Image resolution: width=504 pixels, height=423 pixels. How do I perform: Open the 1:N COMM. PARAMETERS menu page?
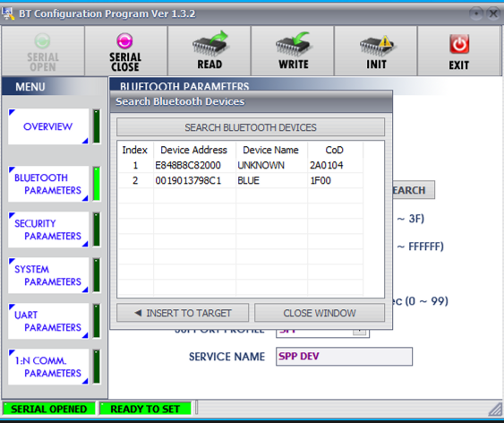pos(48,367)
